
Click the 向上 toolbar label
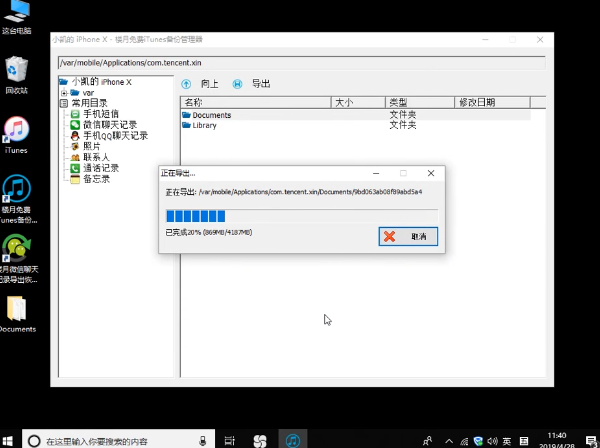209,84
